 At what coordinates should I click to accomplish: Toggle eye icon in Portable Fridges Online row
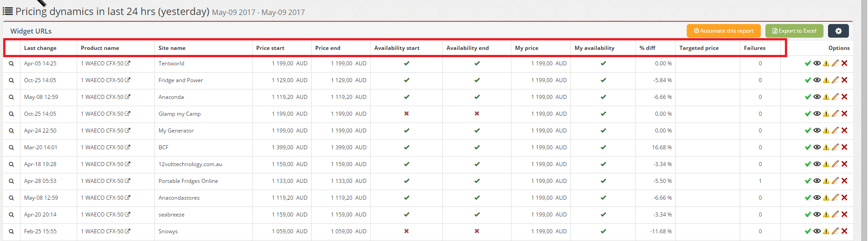[817, 181]
